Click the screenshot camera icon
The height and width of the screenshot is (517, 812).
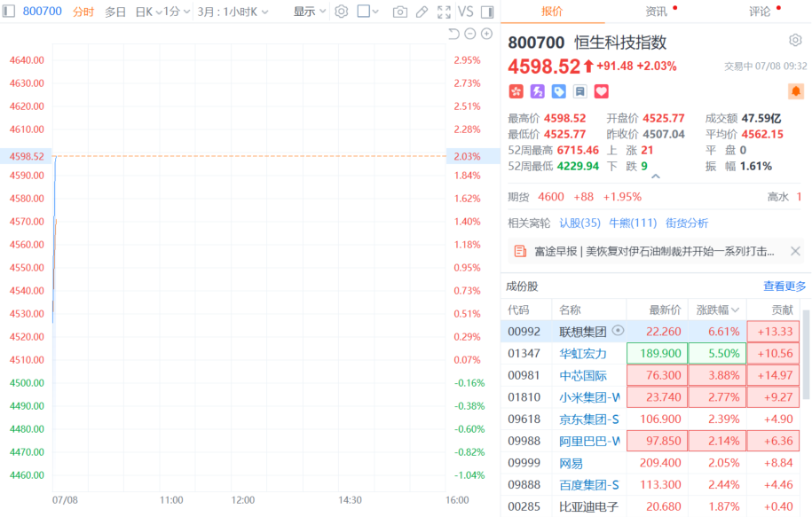(x=399, y=12)
